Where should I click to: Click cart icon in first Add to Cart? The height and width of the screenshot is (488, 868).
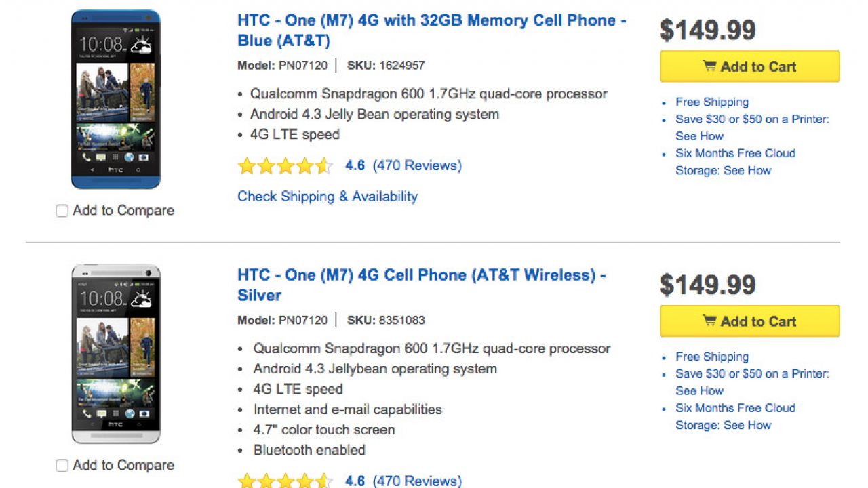point(709,66)
